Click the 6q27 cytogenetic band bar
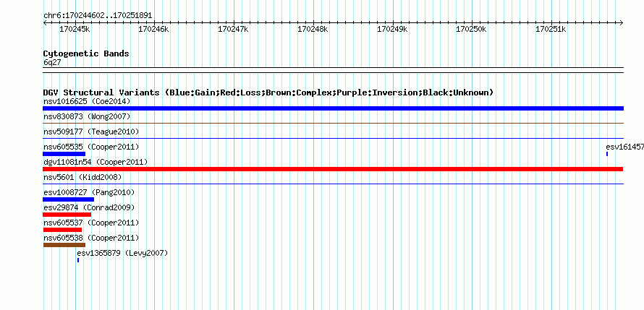Viewport: 644px width, 310px height. coord(333,70)
